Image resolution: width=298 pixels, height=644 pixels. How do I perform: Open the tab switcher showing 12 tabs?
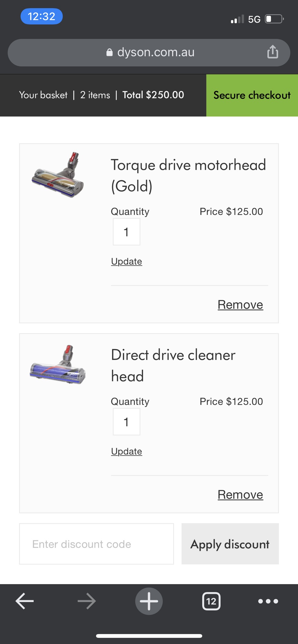(x=211, y=601)
